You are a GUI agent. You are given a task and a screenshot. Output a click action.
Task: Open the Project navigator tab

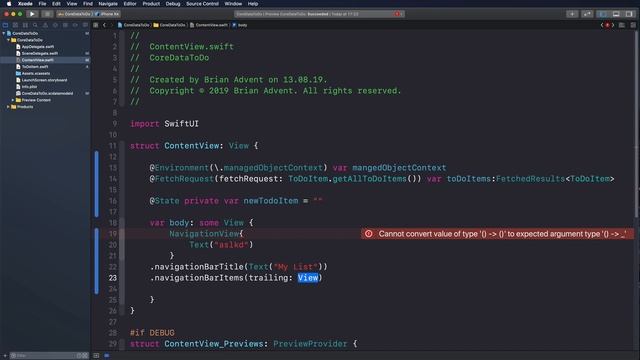[x=5, y=25]
